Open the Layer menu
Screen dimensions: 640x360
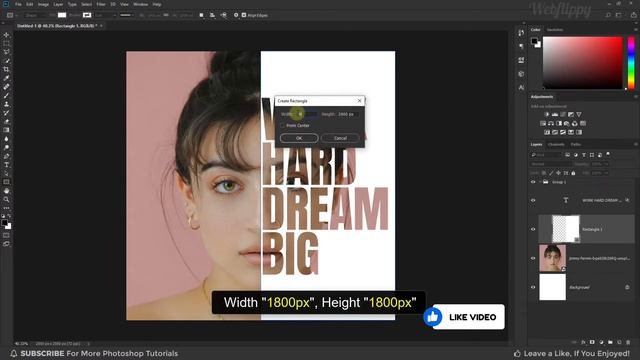58,4
